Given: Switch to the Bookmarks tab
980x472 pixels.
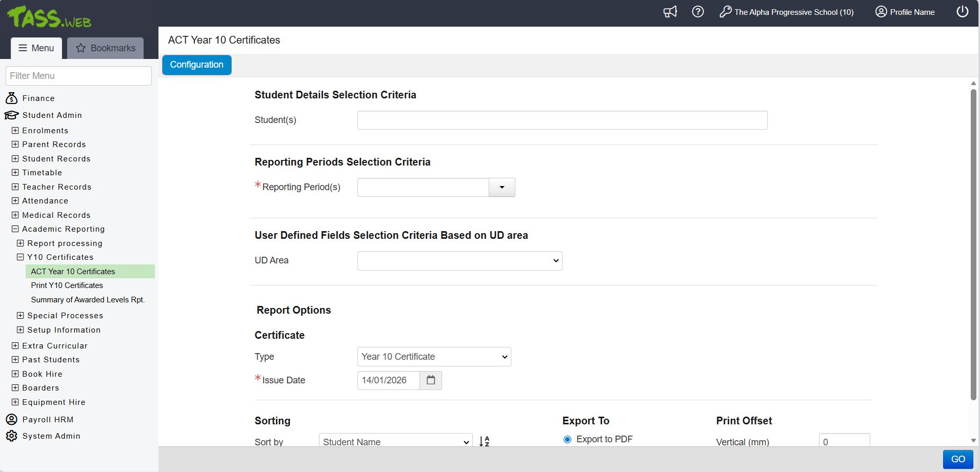Looking at the screenshot, I should pos(106,48).
